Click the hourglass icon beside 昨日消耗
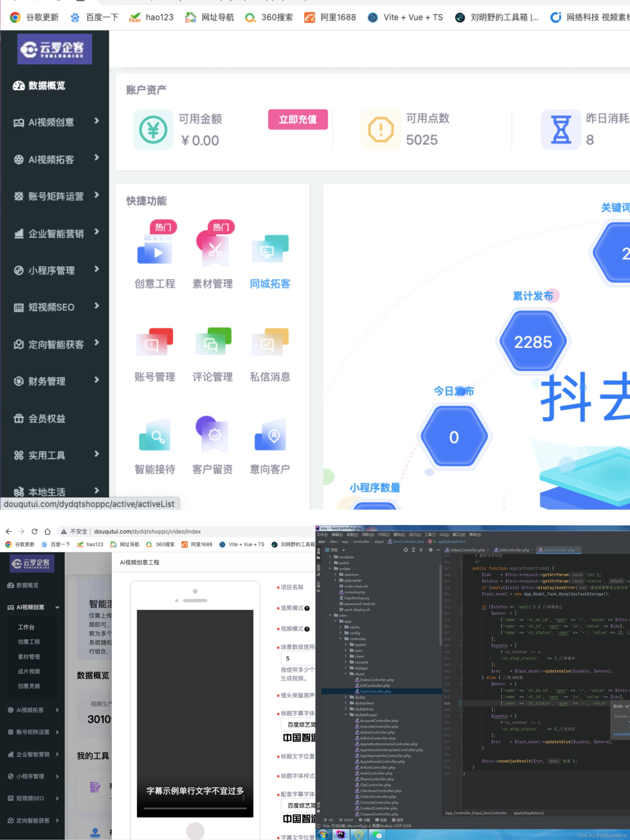The height and width of the screenshot is (840, 630). click(561, 129)
